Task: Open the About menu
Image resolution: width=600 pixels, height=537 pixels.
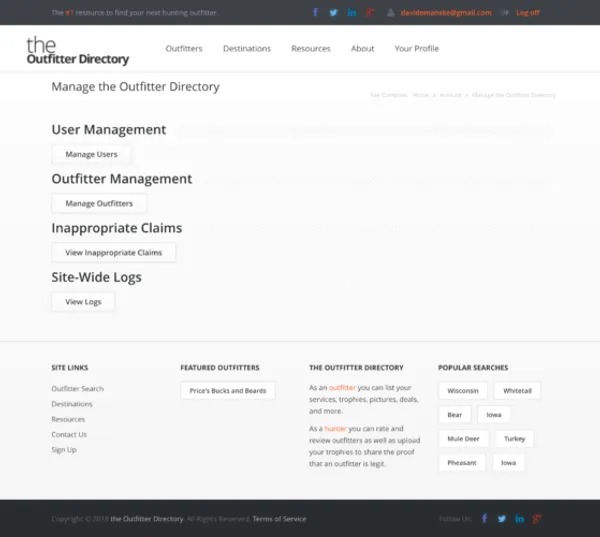Action: click(362, 49)
